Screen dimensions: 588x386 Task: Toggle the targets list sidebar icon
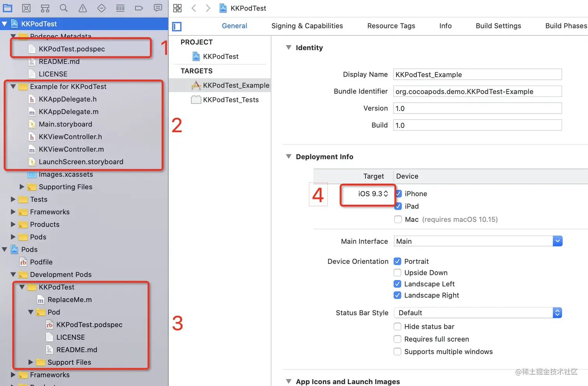[x=177, y=26]
